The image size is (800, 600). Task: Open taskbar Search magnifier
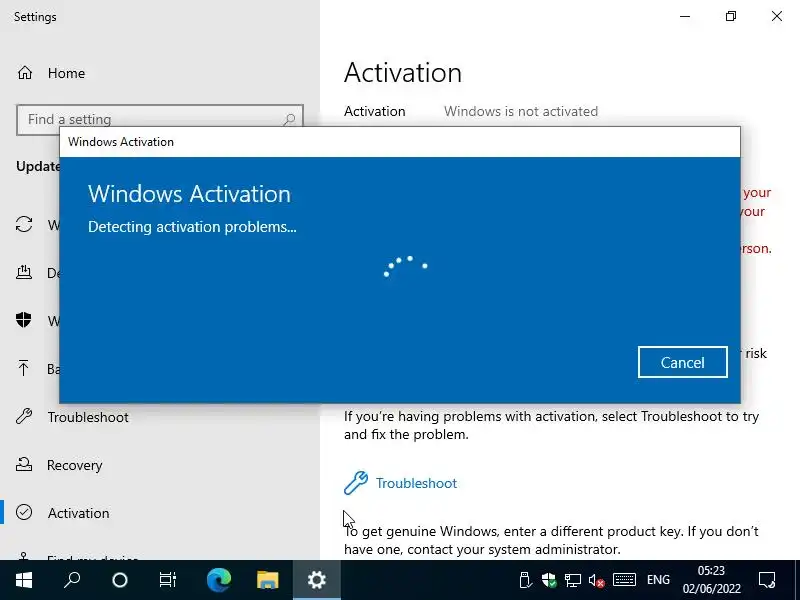[72, 580]
